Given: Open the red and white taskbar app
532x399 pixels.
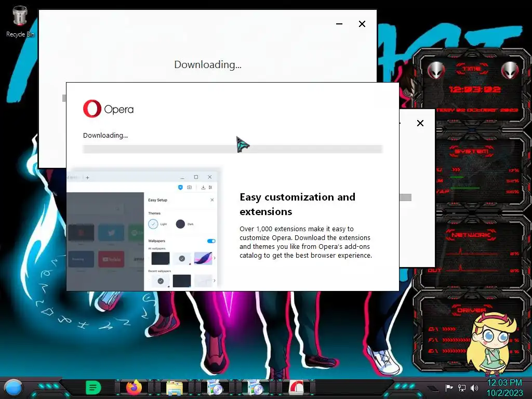Looking at the screenshot, I should 296,388.
